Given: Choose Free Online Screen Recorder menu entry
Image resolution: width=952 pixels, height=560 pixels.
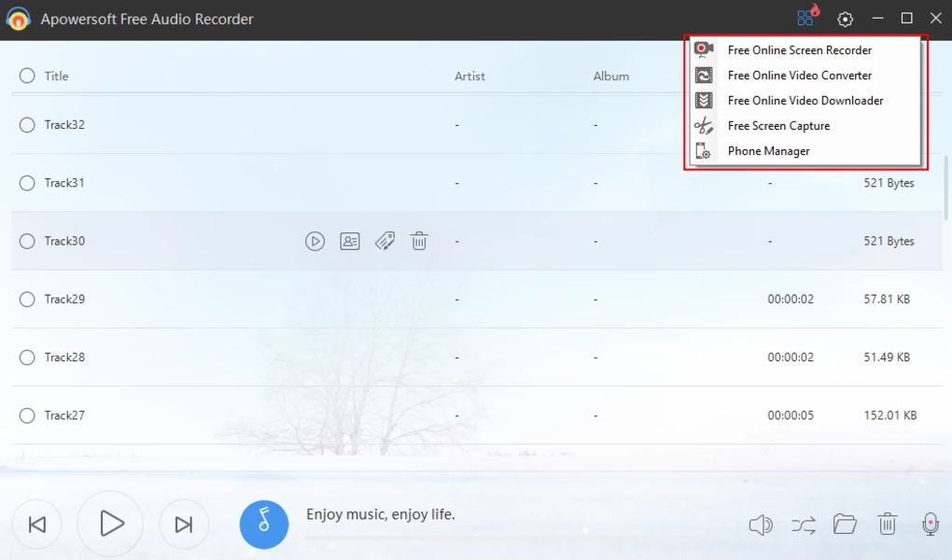Looking at the screenshot, I should pos(805,49).
